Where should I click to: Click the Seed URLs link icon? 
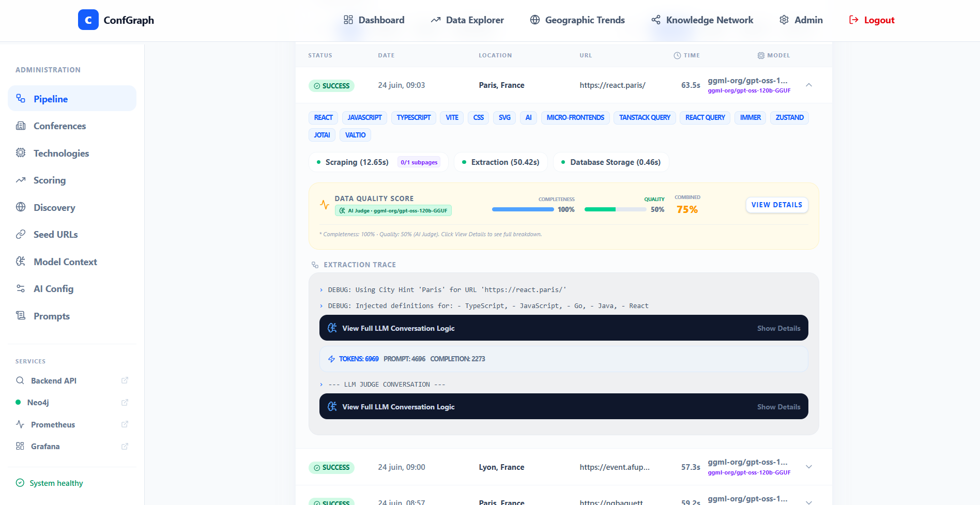click(21, 234)
